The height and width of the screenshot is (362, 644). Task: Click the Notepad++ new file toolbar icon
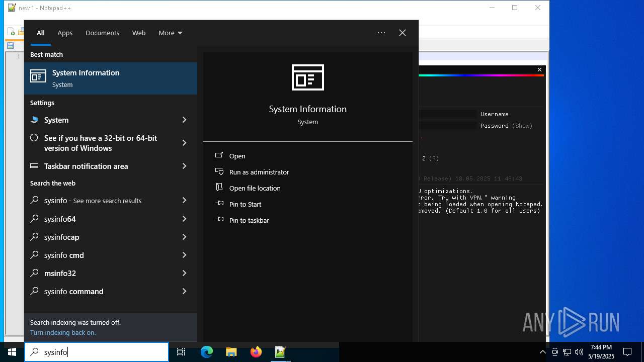click(11, 32)
